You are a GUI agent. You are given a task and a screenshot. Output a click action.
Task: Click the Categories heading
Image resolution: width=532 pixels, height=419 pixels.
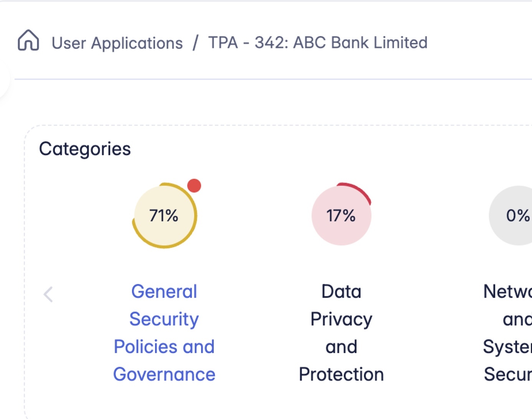click(x=85, y=149)
